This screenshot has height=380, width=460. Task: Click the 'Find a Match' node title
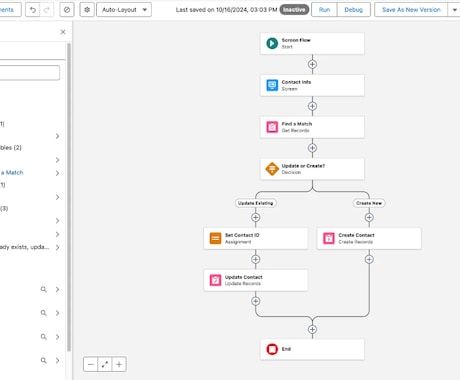coord(297,124)
